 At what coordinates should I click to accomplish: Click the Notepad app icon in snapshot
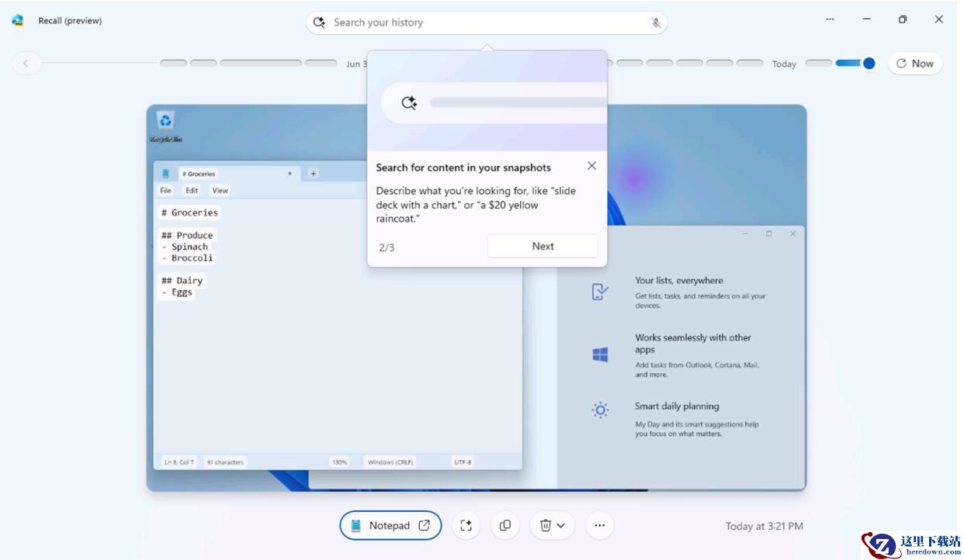pos(165,174)
